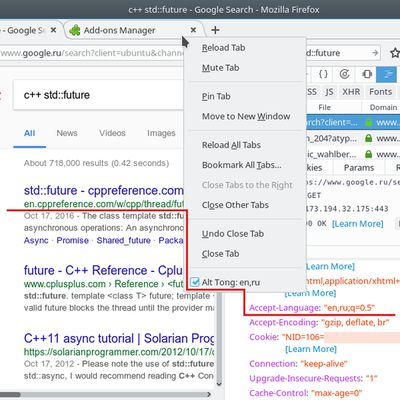
Task: Open std::future - cppreference.com result
Action: (x=104, y=191)
